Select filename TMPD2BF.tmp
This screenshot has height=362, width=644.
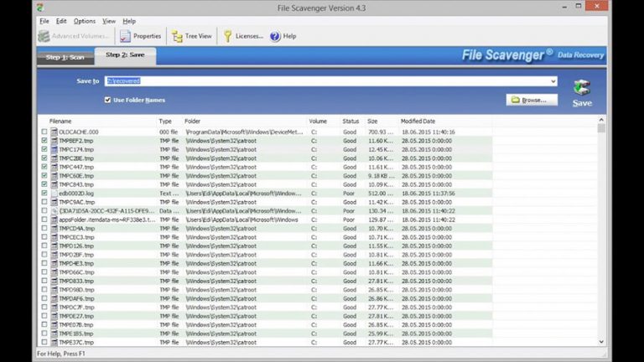pyautogui.click(x=76, y=255)
